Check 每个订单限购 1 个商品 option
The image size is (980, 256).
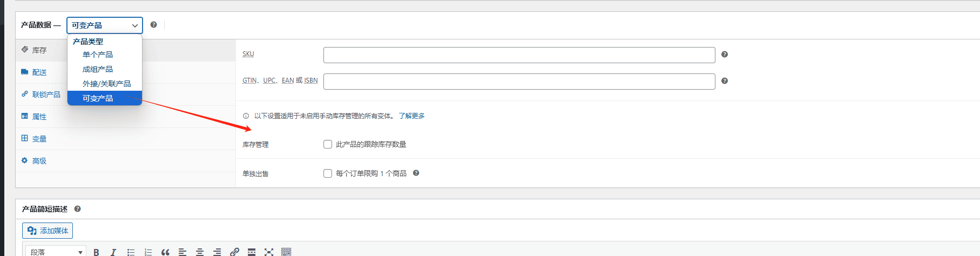328,173
